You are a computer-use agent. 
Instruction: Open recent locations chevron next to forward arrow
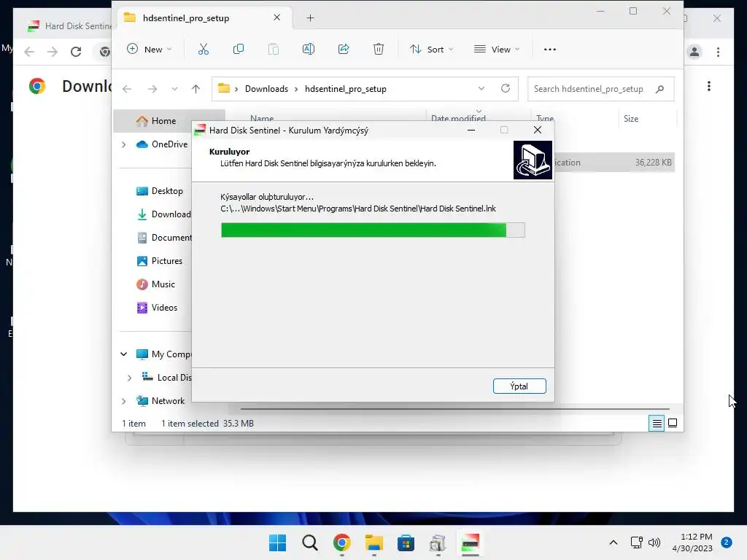174,89
